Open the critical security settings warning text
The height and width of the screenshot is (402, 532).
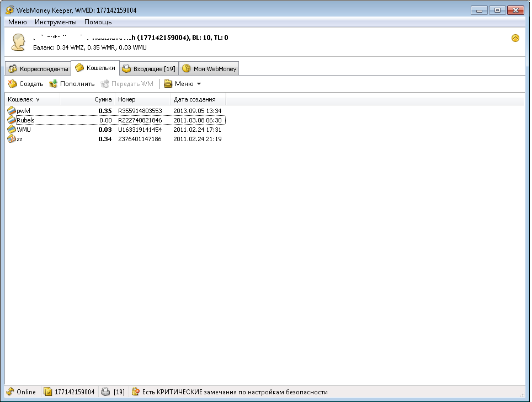click(x=235, y=392)
